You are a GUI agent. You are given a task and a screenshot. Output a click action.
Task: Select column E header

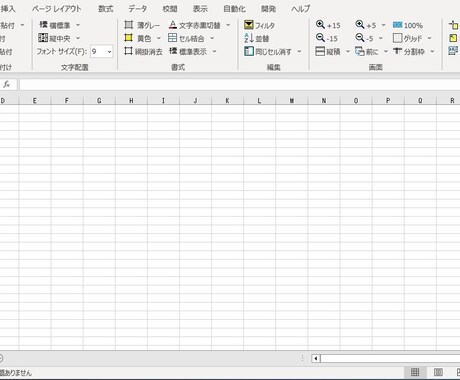(35, 100)
